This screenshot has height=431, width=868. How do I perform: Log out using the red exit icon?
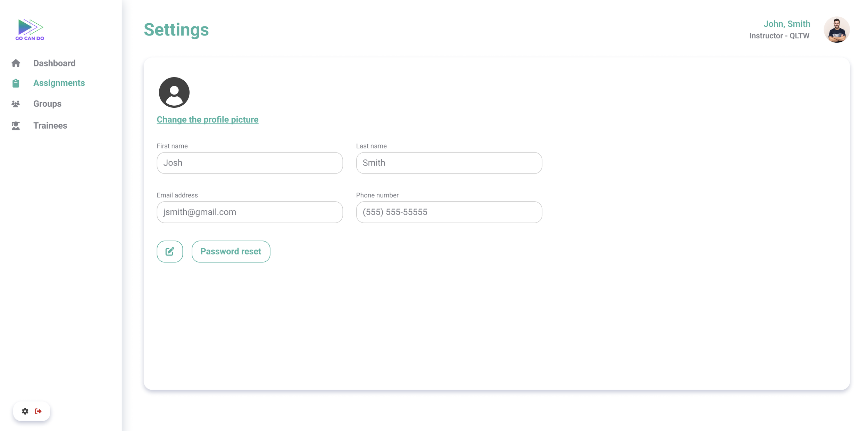click(39, 411)
